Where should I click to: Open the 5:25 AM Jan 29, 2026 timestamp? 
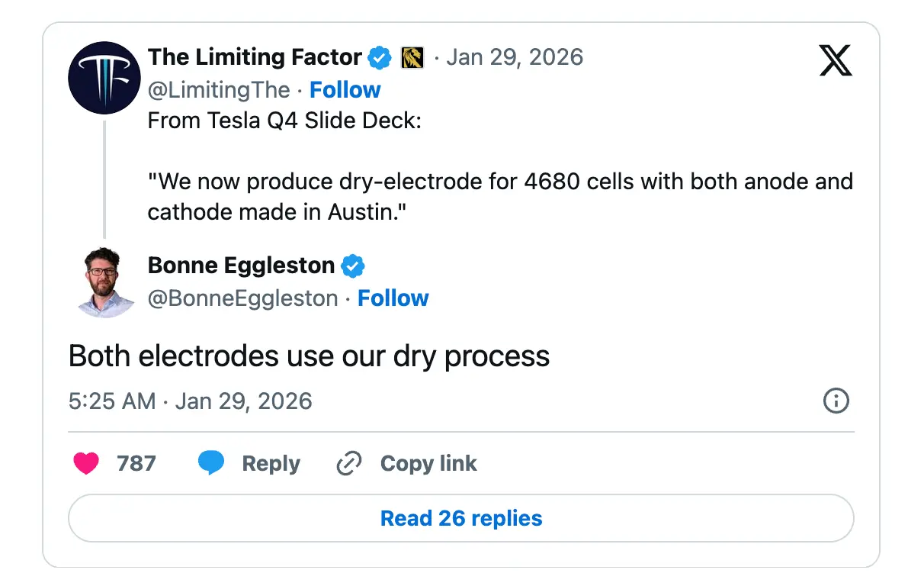pyautogui.click(x=190, y=401)
